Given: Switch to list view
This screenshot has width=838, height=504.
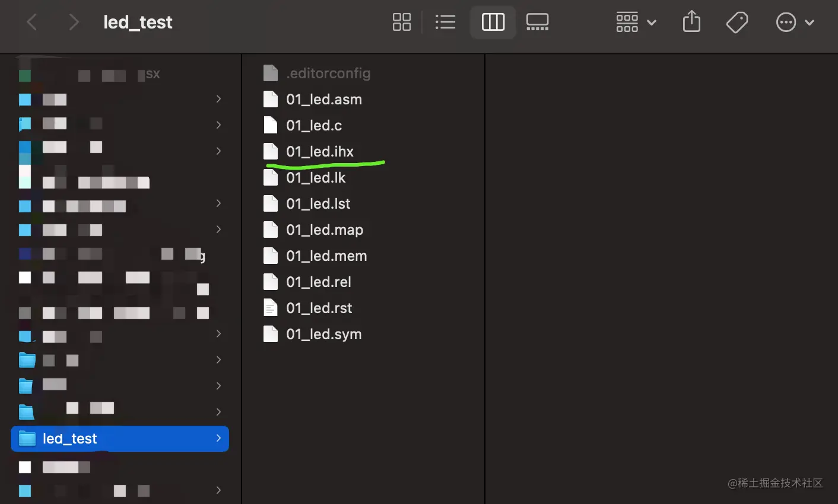Looking at the screenshot, I should (x=445, y=23).
